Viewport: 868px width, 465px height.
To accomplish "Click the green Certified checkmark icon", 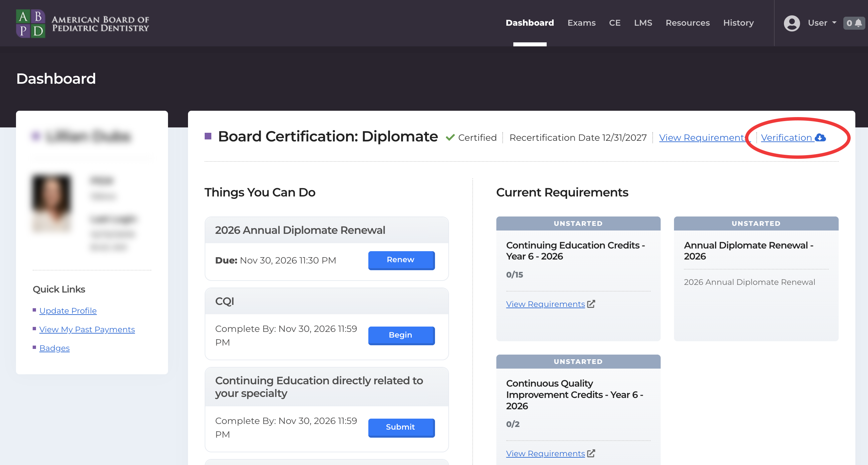I will (450, 137).
